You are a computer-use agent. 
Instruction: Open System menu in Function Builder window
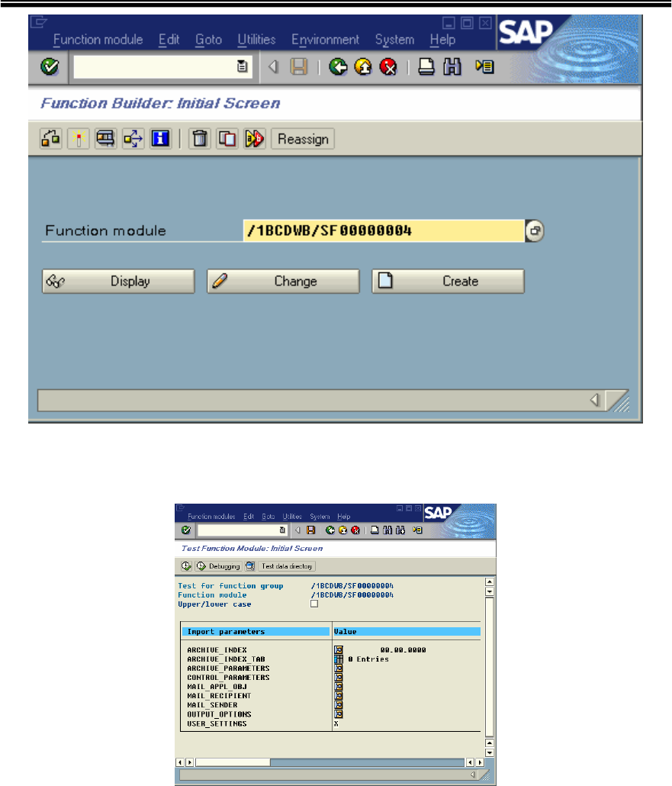coord(394,40)
